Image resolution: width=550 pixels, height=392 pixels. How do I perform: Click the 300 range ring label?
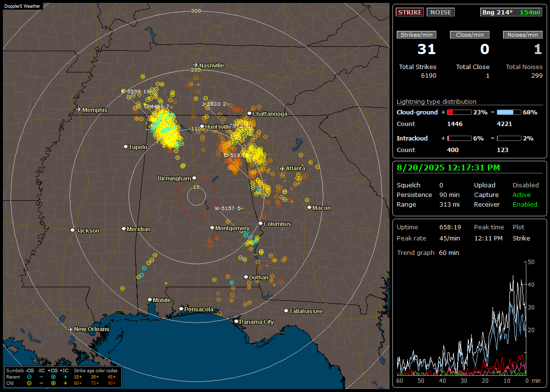click(196, 11)
